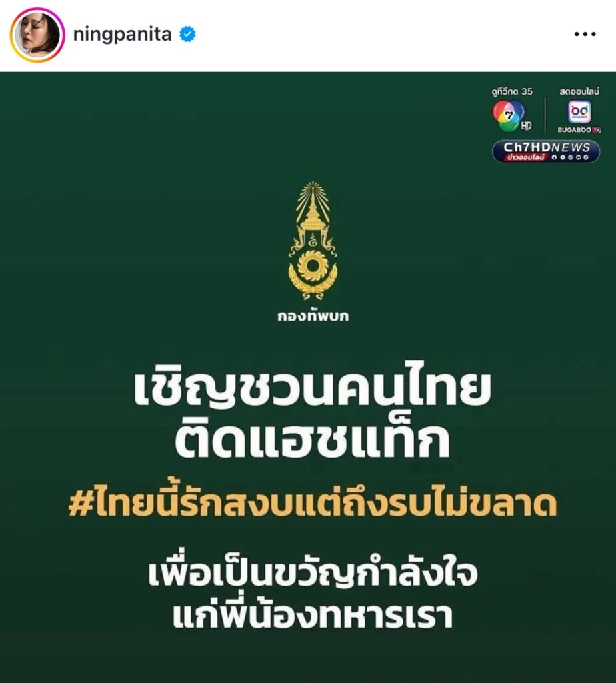616x683 pixels.
Task: Click the last social icon in Ch7HDNEWS banner
Action: click(x=586, y=157)
